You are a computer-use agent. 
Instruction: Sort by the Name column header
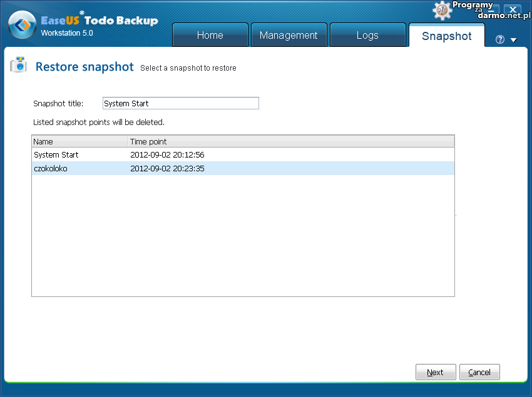(x=79, y=141)
